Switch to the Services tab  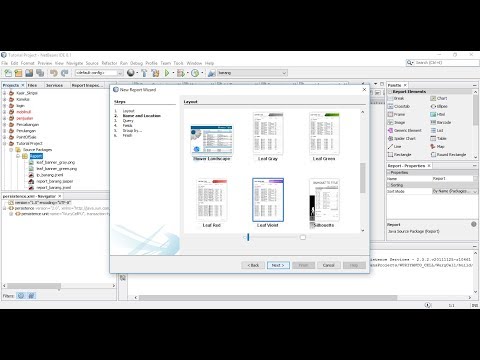(x=54, y=85)
